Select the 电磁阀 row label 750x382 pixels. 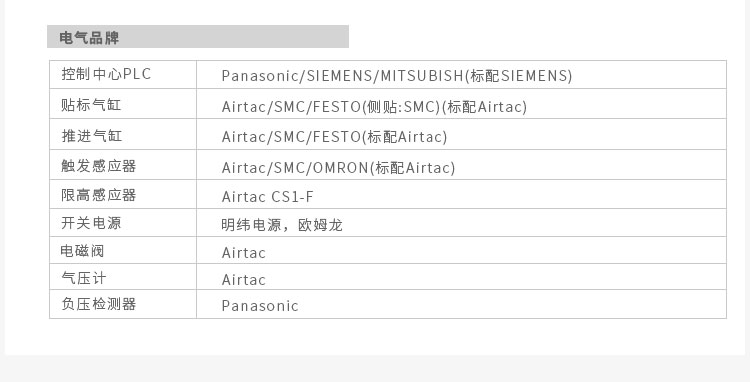click(x=82, y=251)
